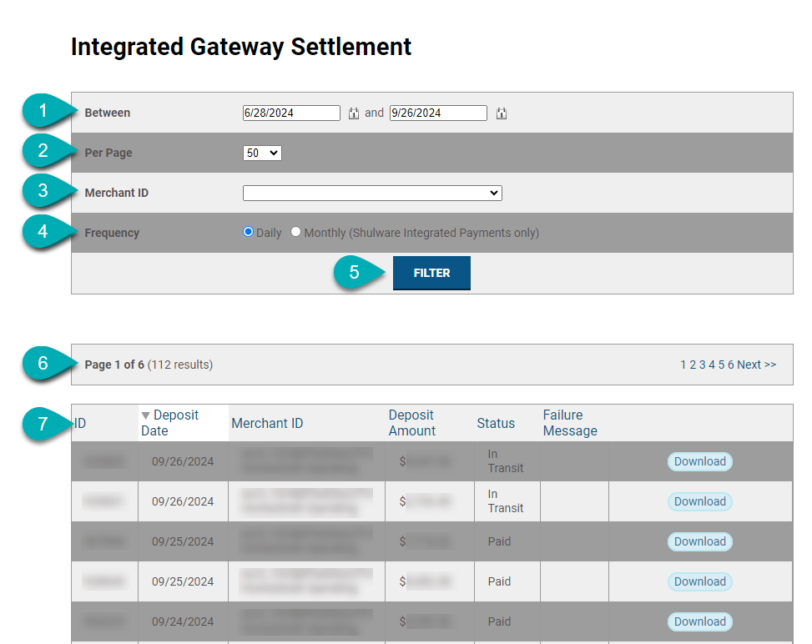812x644 pixels.
Task: Go to page 2 of results
Action: tap(693, 365)
